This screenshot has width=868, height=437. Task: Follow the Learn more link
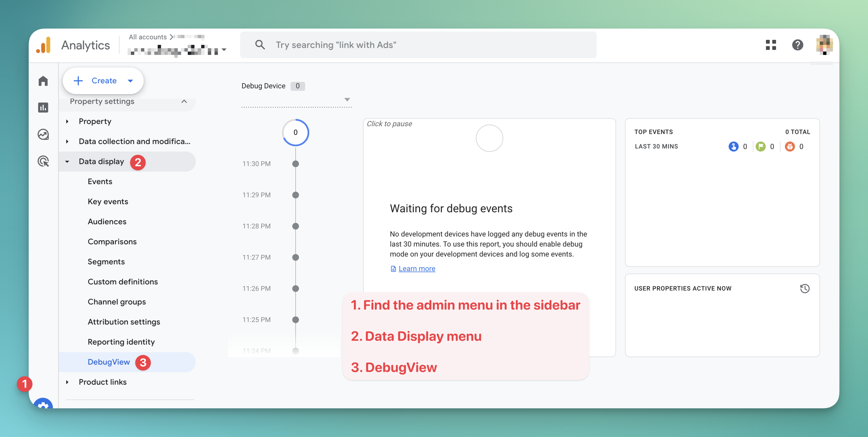click(x=417, y=269)
